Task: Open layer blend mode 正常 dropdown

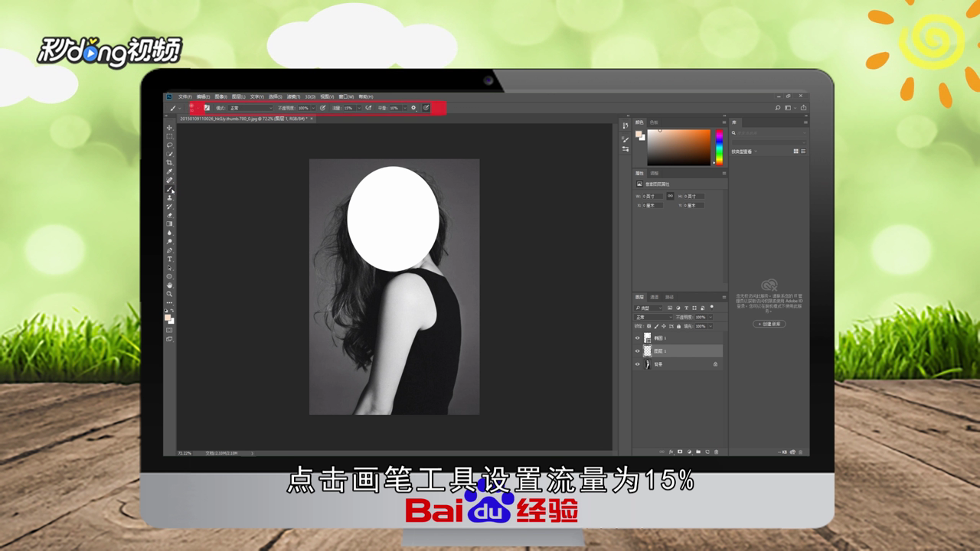Action: pyautogui.click(x=653, y=318)
